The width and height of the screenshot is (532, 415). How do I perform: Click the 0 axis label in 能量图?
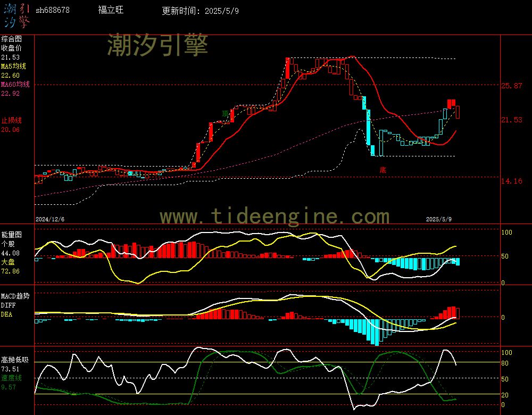[x=503, y=283]
